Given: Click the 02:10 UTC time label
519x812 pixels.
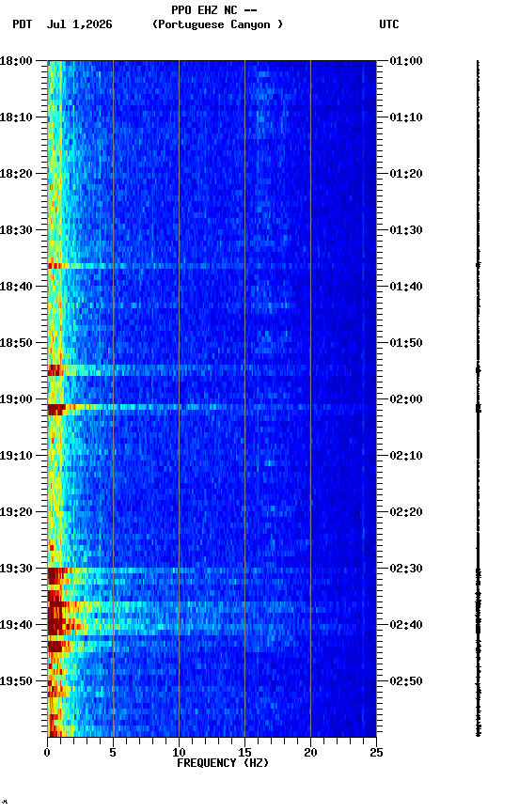Looking at the screenshot, I should [x=406, y=456].
